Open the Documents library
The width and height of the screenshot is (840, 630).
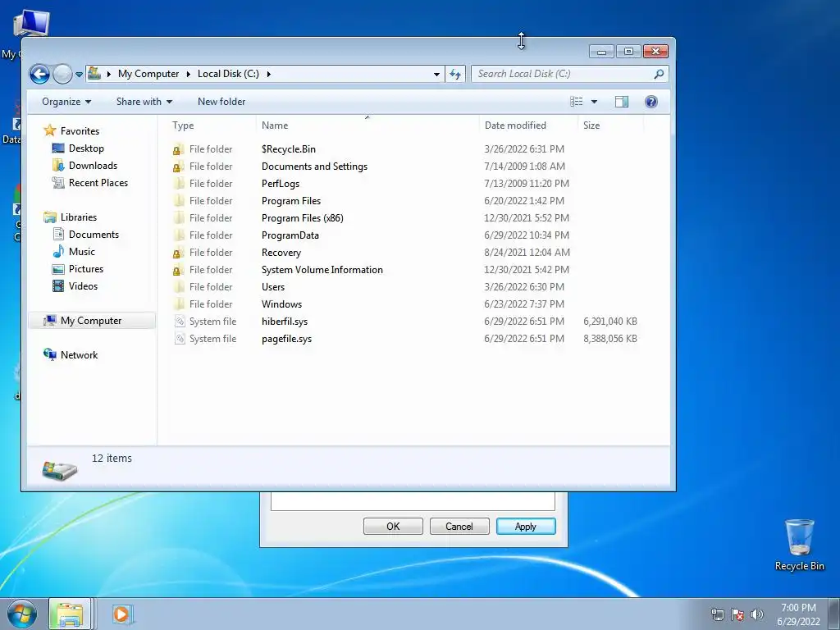point(94,234)
